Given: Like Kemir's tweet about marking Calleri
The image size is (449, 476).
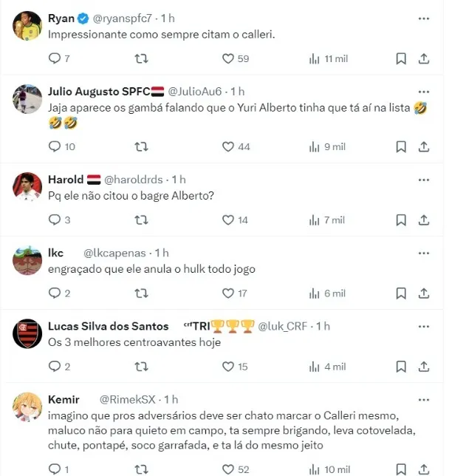Looking at the screenshot, I should click(x=236, y=469).
